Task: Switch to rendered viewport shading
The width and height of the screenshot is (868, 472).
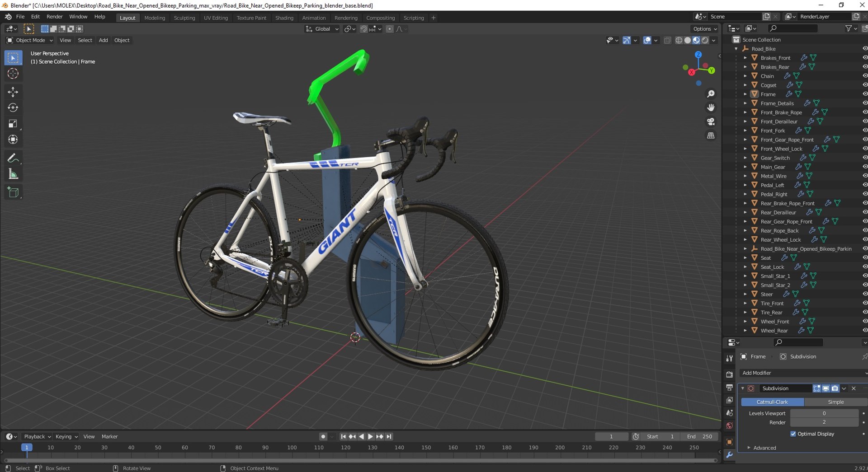Action: (x=705, y=40)
